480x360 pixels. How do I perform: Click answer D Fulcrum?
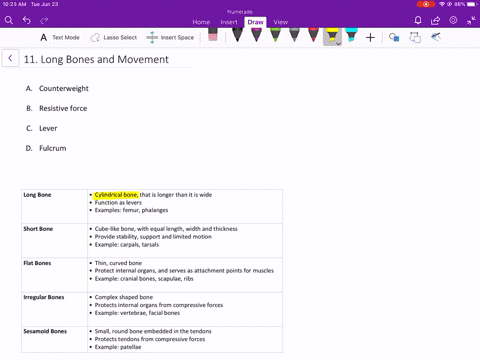46,148
